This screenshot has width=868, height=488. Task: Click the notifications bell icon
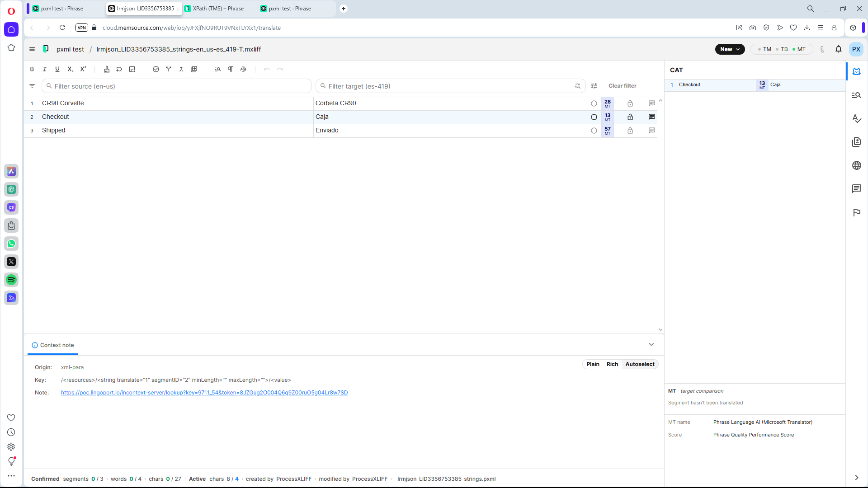[x=838, y=49]
